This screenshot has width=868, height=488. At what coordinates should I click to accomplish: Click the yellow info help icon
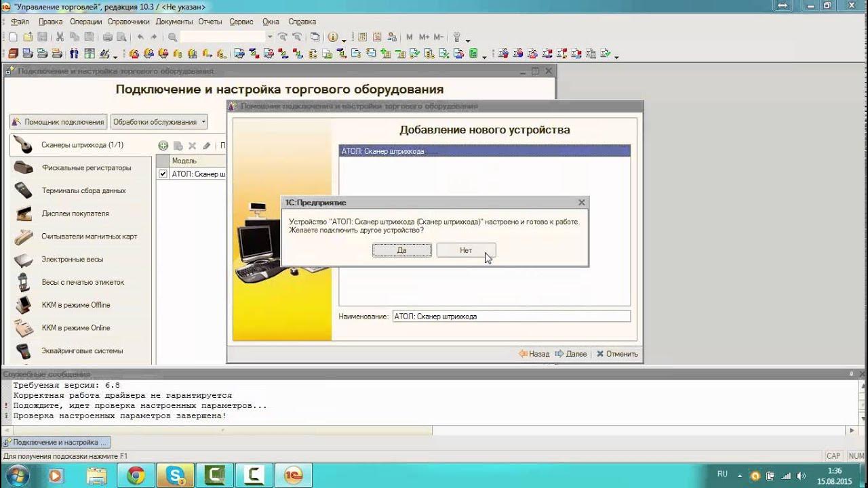point(333,37)
